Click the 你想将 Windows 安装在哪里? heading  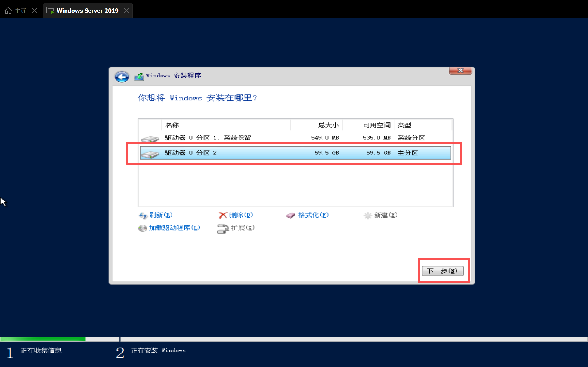click(197, 98)
